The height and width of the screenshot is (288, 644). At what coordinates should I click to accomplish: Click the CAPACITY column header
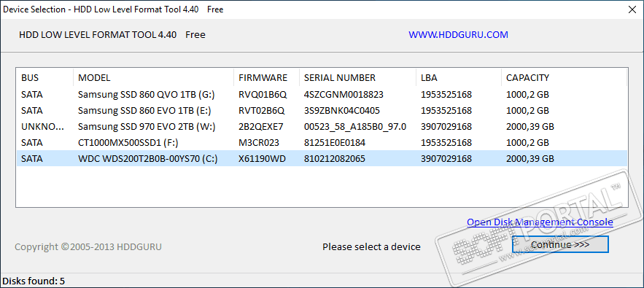click(564, 77)
